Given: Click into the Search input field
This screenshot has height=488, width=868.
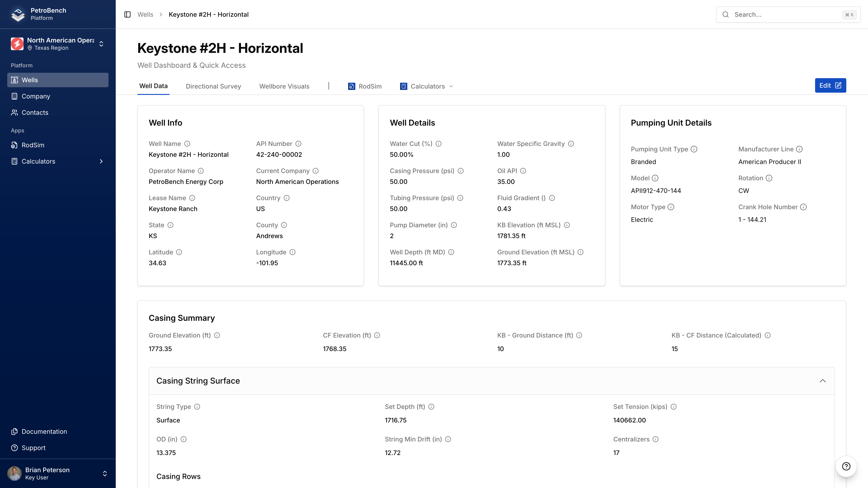Looking at the screenshot, I should pyautogui.click(x=785, y=14).
